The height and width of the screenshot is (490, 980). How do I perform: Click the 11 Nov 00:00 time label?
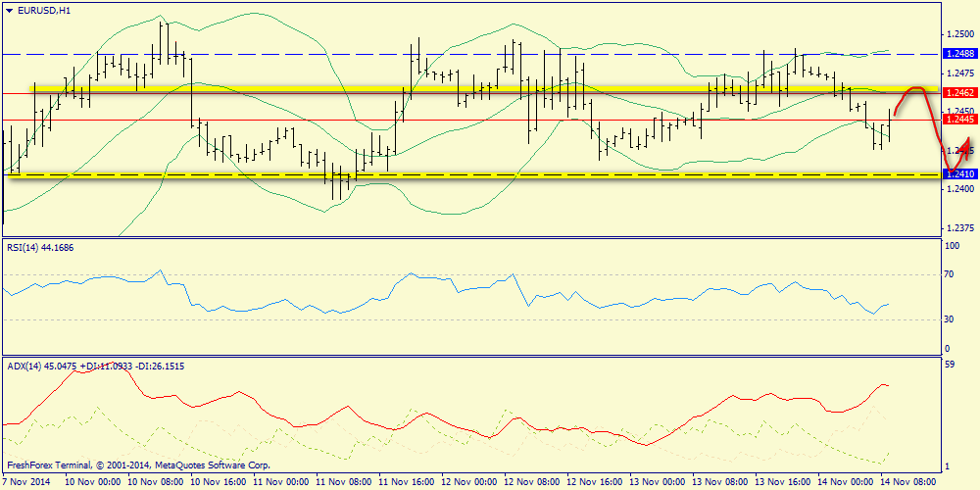pos(281,482)
